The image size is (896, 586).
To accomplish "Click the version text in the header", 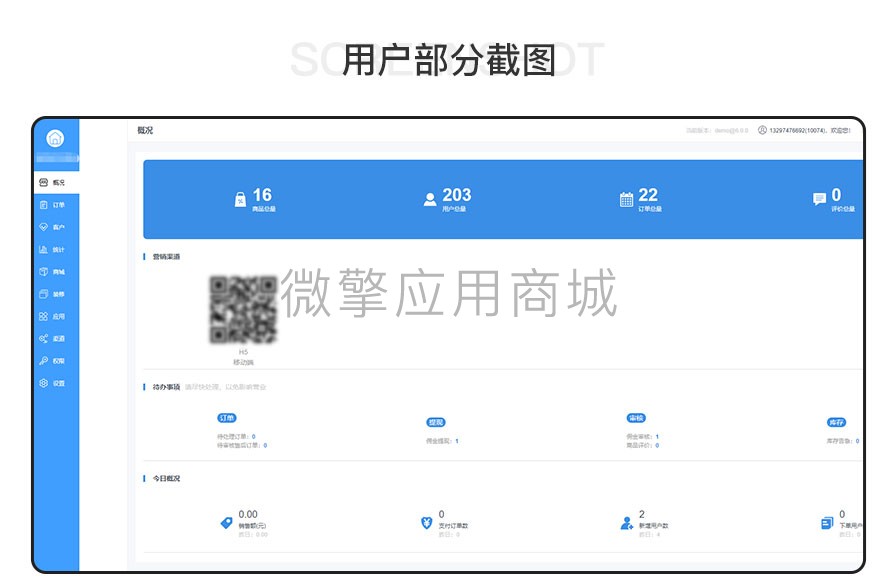I will [717, 130].
